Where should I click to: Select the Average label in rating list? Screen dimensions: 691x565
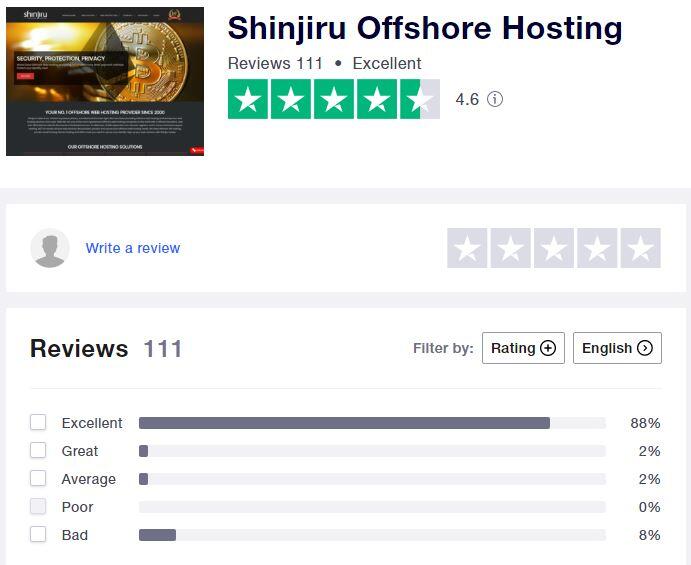pyautogui.click(x=89, y=479)
